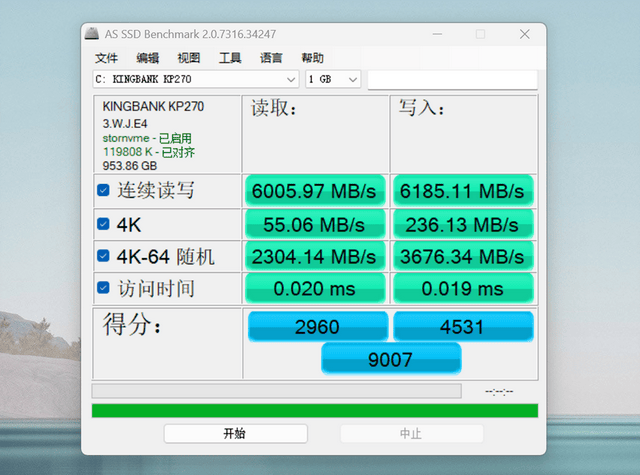The width and height of the screenshot is (640, 475).
Task: Open the 文件 menu
Action: [106, 58]
